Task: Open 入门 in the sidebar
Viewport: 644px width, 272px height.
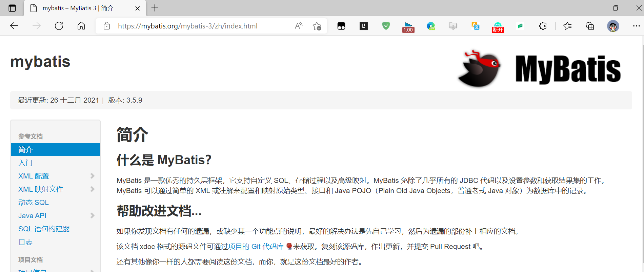Action: coord(25,163)
